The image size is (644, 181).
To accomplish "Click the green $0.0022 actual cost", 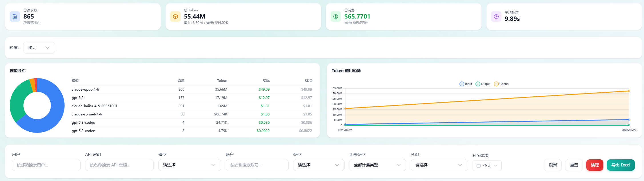I will click(263, 131).
